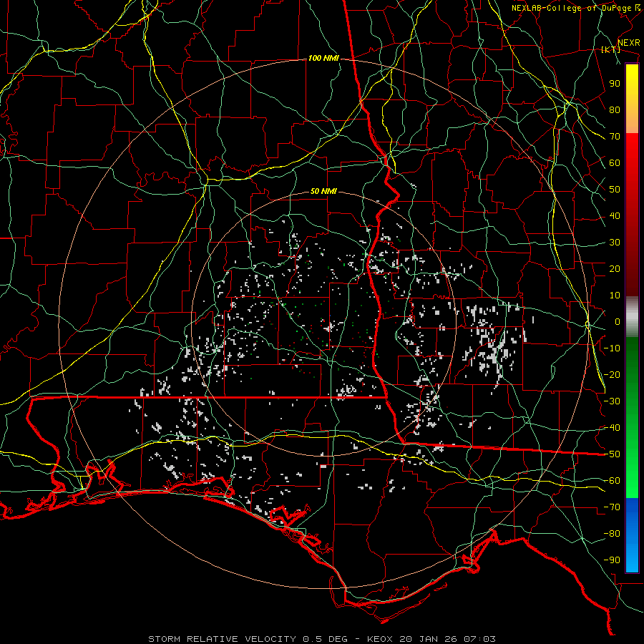
Task: Click the 10 value on the velocity scale
Action: (x=615, y=296)
